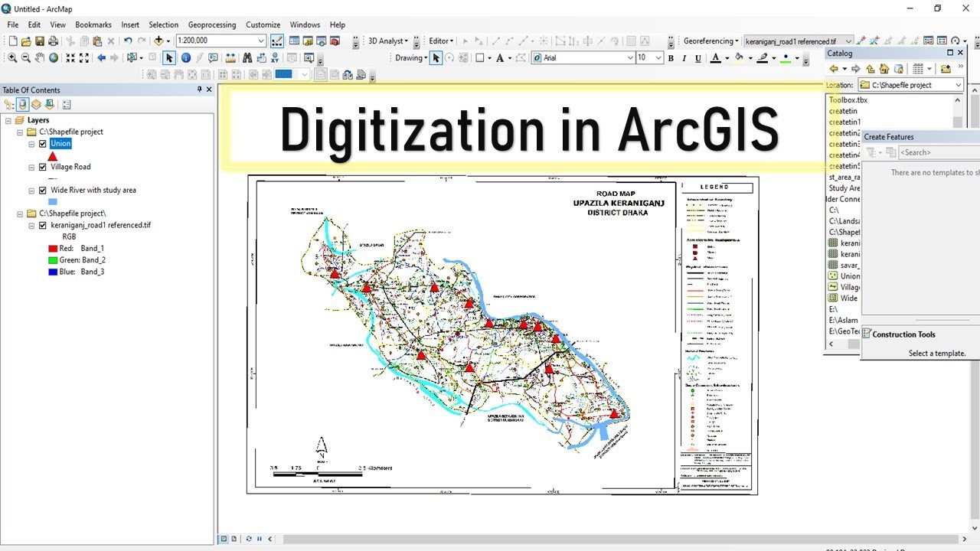The width and height of the screenshot is (980, 551).
Task: Open the Find binoculars tool
Action: pyautogui.click(x=247, y=57)
